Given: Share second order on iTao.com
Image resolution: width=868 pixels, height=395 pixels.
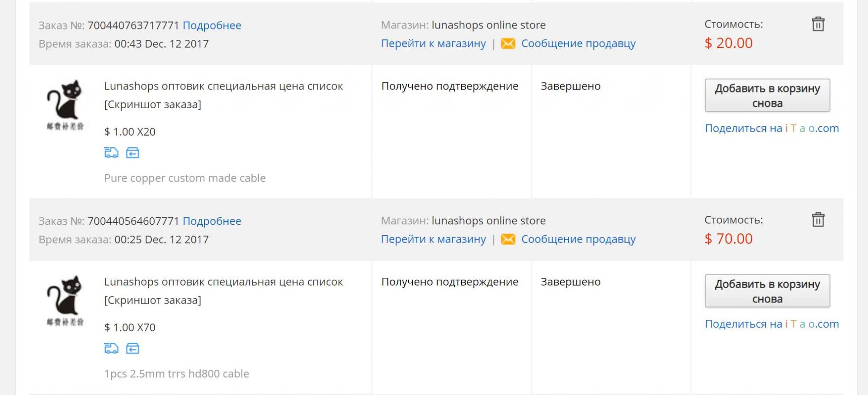Looking at the screenshot, I should pos(771,324).
